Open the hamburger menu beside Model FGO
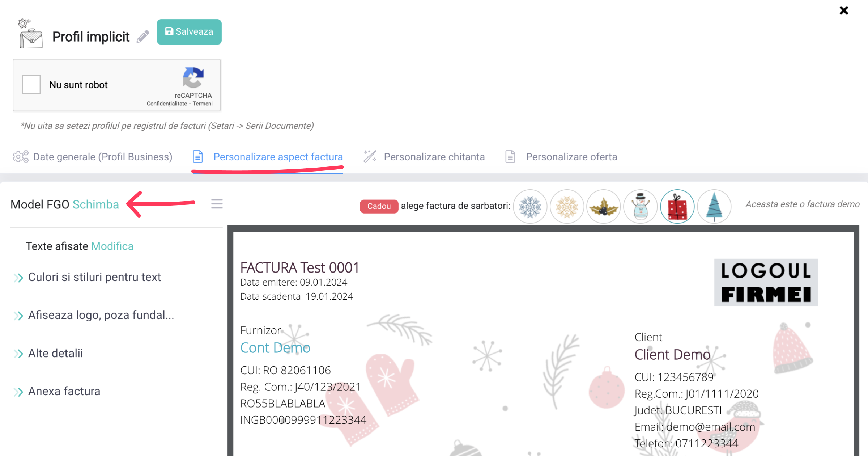 point(217,204)
